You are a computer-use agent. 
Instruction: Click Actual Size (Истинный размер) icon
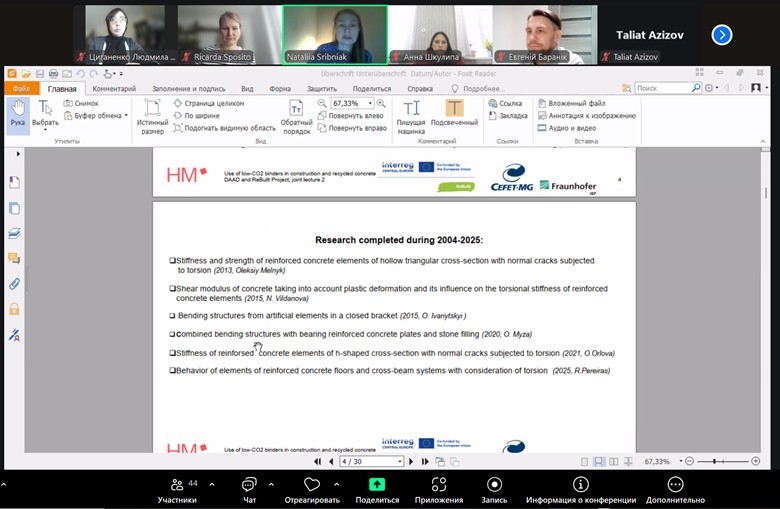click(152, 115)
